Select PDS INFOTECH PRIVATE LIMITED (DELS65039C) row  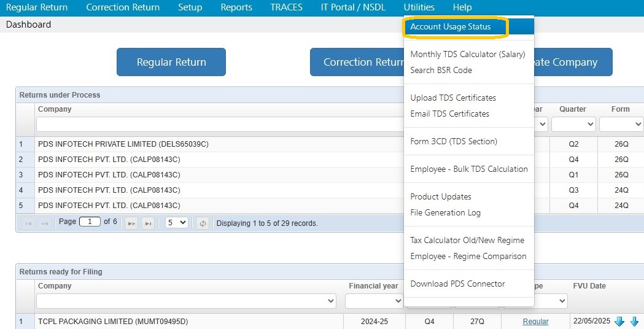pos(211,144)
